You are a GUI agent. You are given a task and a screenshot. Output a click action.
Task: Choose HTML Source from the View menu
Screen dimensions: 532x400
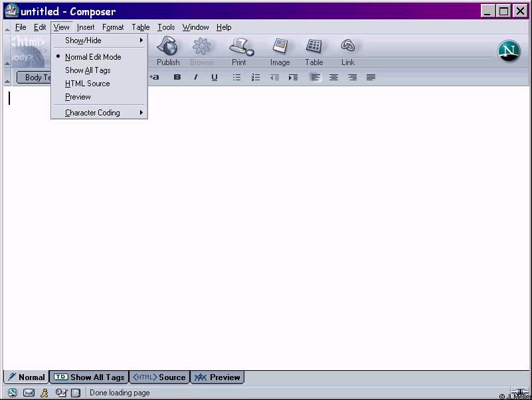[99, 84]
